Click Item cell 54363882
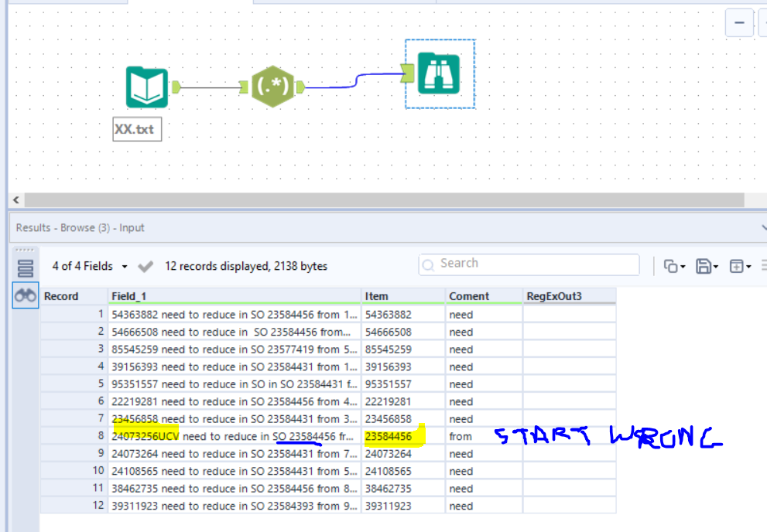The width and height of the screenshot is (767, 532). (403, 315)
